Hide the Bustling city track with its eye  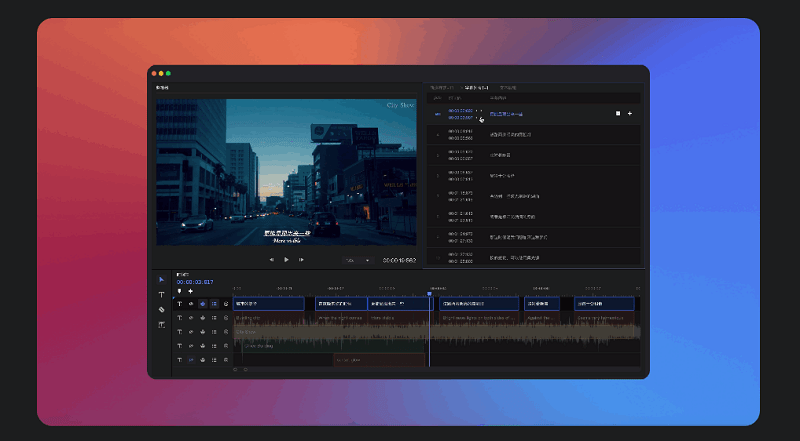click(x=191, y=318)
